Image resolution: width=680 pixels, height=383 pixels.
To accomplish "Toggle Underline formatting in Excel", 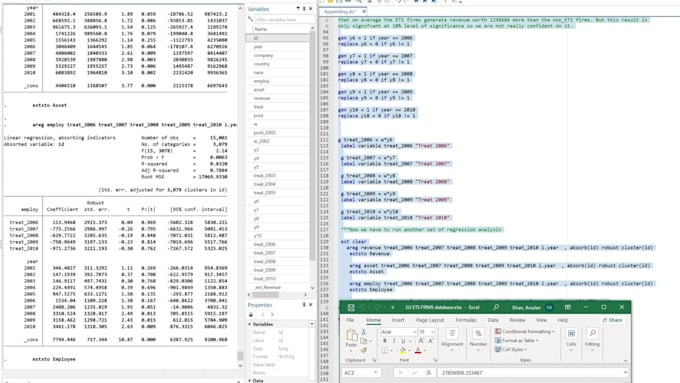I will pyautogui.click(x=403, y=341).
